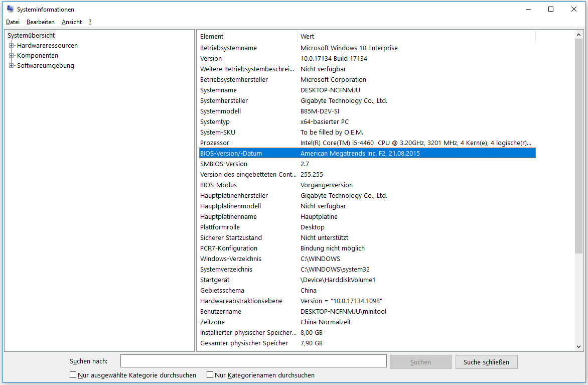
Task: Click the vertical scrollbar thumb
Action: point(578,146)
